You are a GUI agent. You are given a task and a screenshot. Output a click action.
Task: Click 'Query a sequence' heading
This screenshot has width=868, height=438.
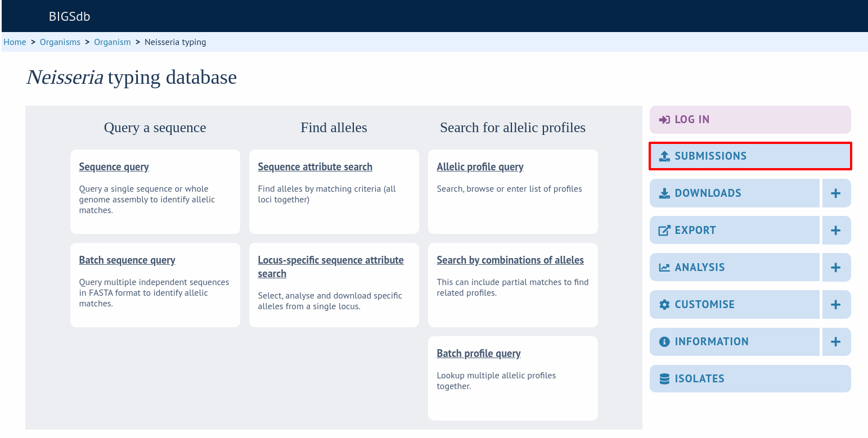pos(155,128)
